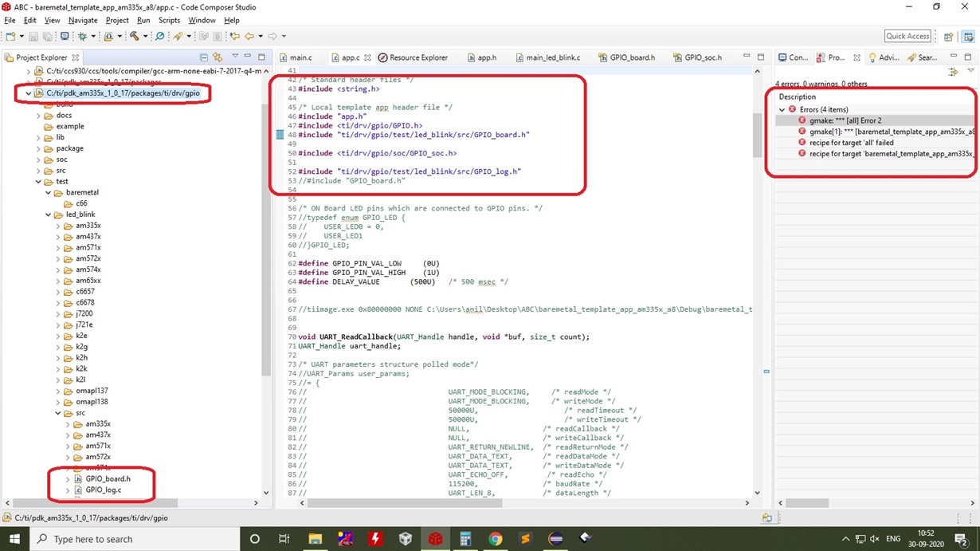Open dropdown next to Debug icon
Screen dimensions: 980x551
point(93,36)
